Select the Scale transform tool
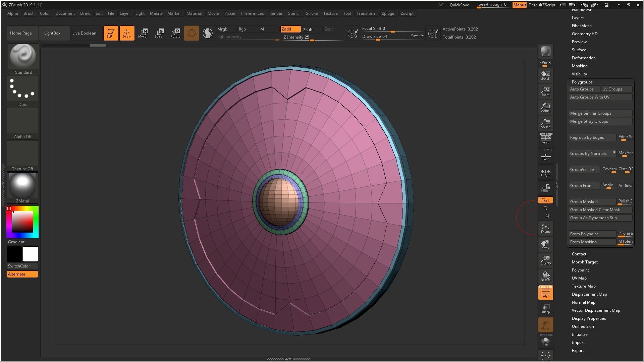This screenshot has width=644, height=362. tap(159, 33)
